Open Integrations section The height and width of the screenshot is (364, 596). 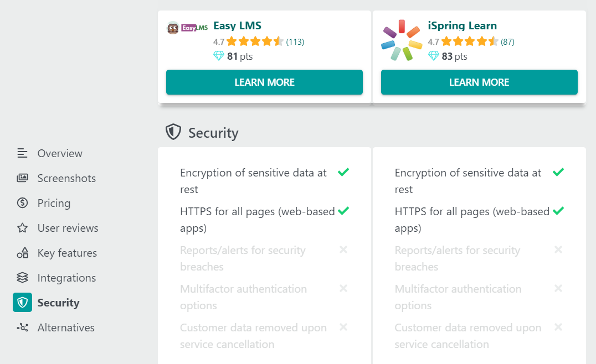tap(66, 278)
